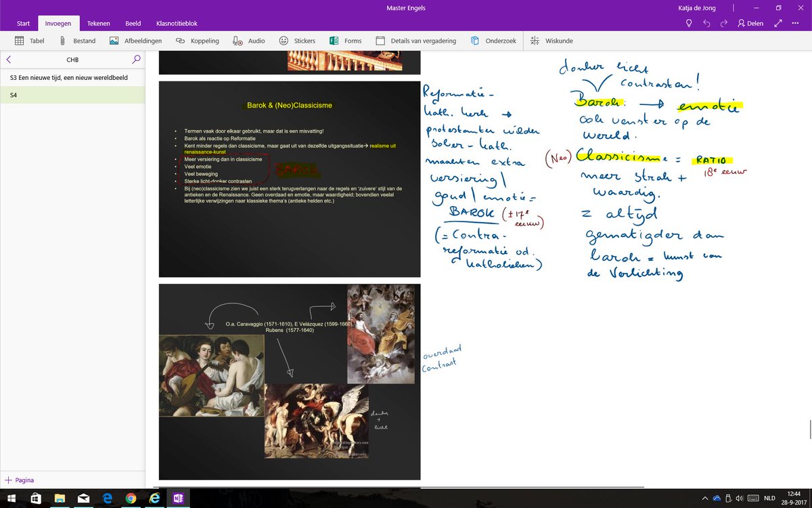This screenshot has height=508, width=812.
Task: Open the Onderzoek pane
Action: [x=493, y=41]
